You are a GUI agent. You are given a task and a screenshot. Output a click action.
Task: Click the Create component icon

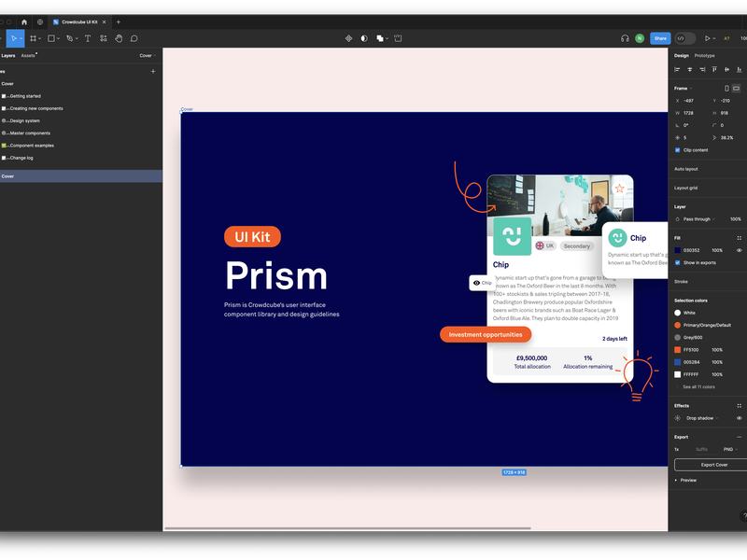348,38
